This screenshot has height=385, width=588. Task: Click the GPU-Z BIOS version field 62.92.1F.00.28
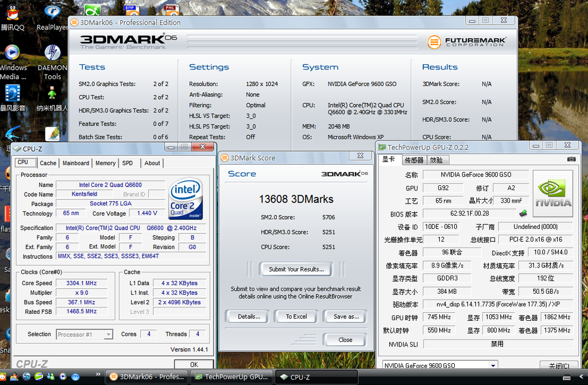coord(470,213)
